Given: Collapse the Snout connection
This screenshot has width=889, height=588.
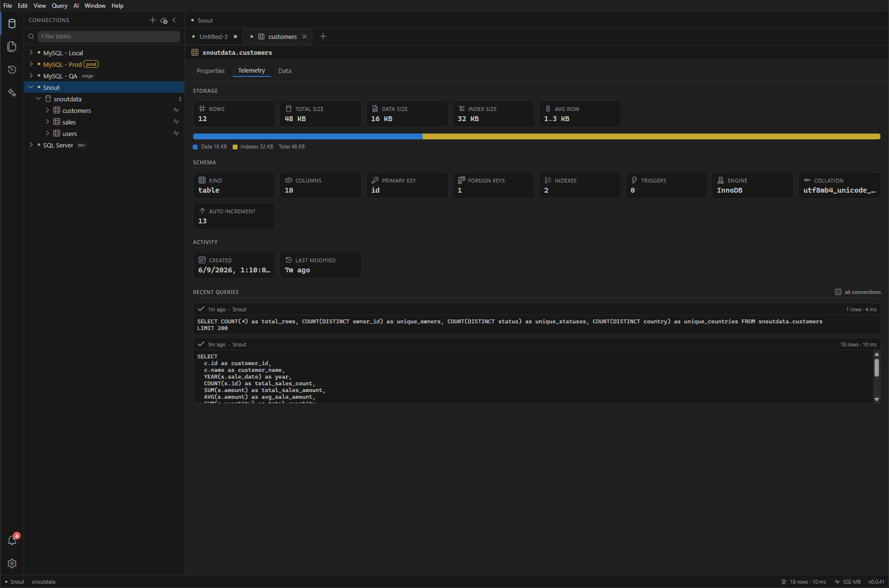Looking at the screenshot, I should 31,87.
